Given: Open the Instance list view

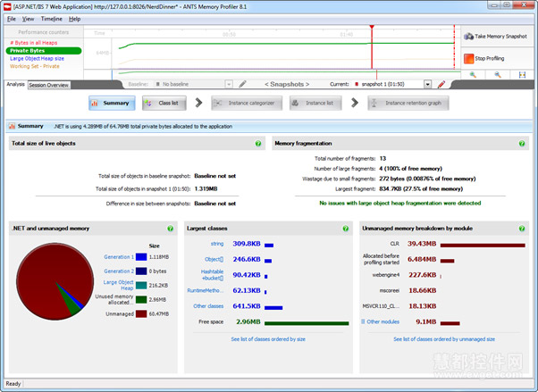Looking at the screenshot, I should [x=315, y=104].
